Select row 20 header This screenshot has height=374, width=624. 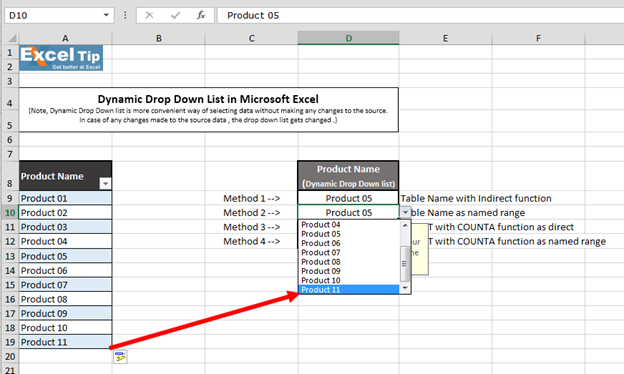10,356
